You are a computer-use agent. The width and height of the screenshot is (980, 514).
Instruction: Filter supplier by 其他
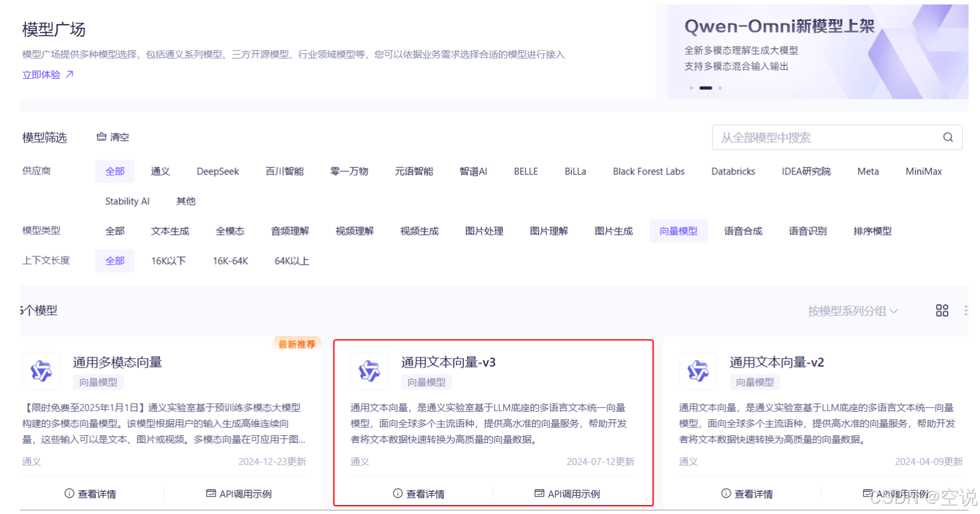click(186, 201)
